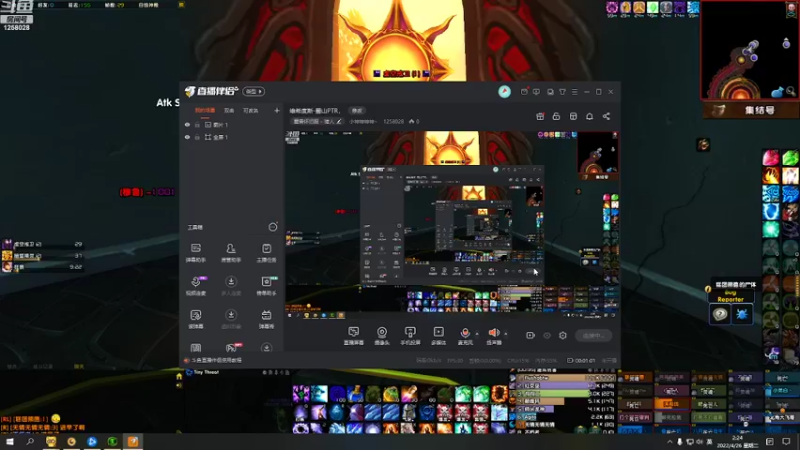Click the stream preview thumbnail

coord(452,225)
